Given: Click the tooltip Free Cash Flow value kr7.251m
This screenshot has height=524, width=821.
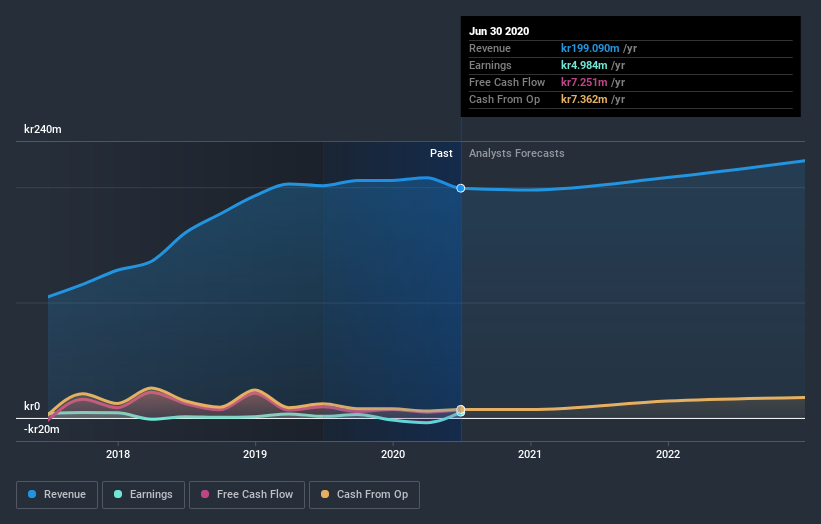Looking at the screenshot, I should 584,82.
